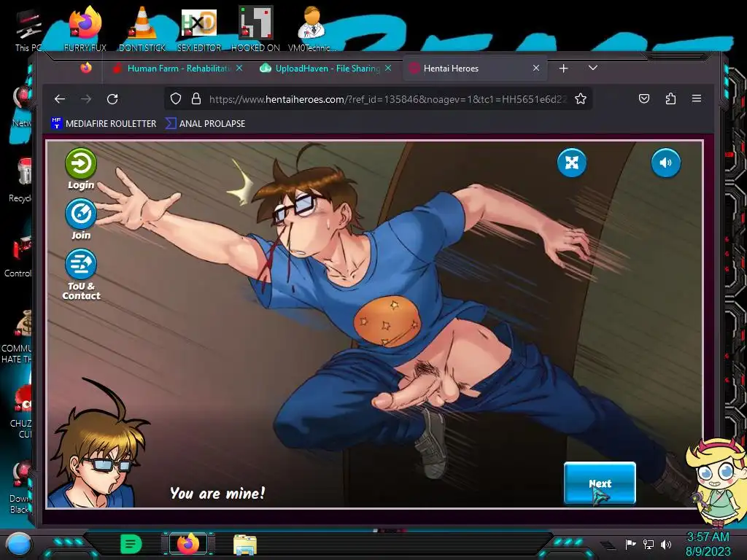Toggle fullscreen mode in the game
747x560 pixels.
point(572,163)
